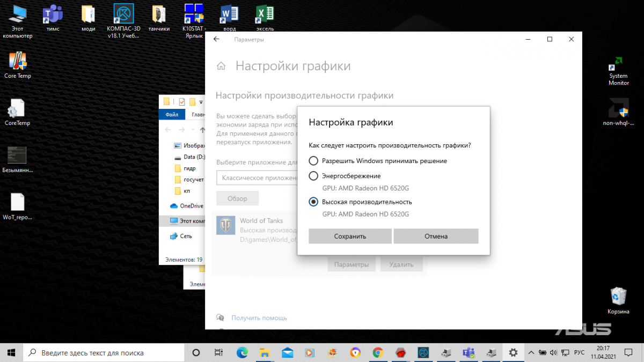The width and height of the screenshot is (644, 362).
Task: Select OneDrive in Explorer navigation pane
Action: point(186,205)
